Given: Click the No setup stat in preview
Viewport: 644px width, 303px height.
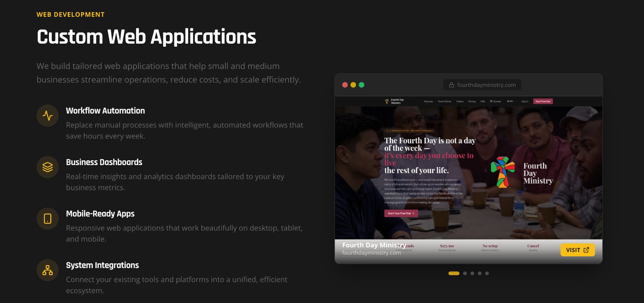Looking at the screenshot, I should tap(490, 248).
